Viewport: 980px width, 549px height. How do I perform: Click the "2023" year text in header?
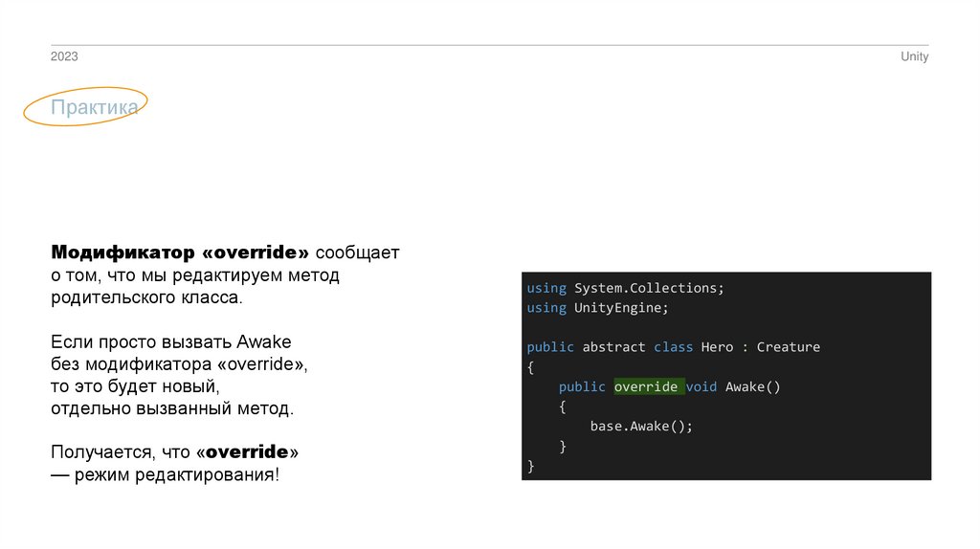[x=64, y=57]
